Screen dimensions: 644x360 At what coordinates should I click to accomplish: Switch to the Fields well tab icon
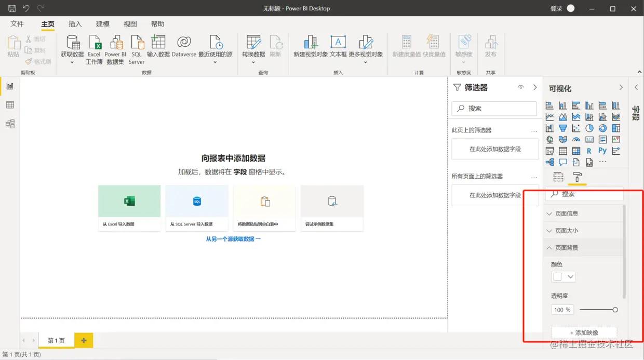pyautogui.click(x=558, y=177)
